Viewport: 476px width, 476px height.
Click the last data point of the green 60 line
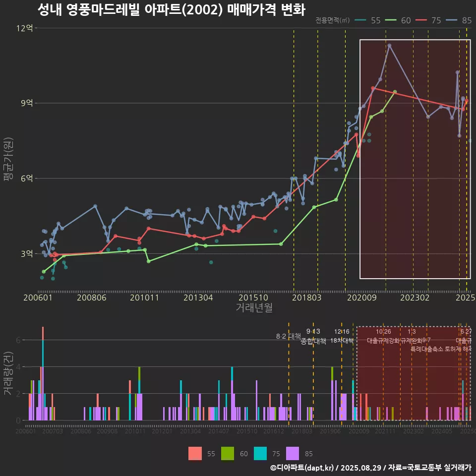click(395, 92)
